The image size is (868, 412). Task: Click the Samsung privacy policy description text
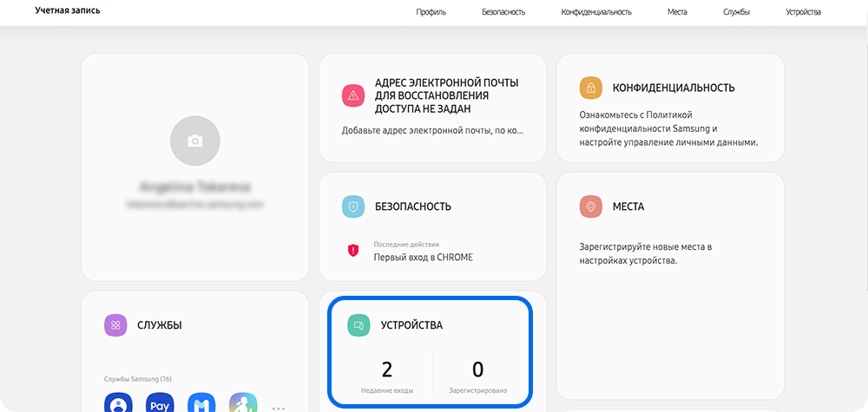point(668,128)
